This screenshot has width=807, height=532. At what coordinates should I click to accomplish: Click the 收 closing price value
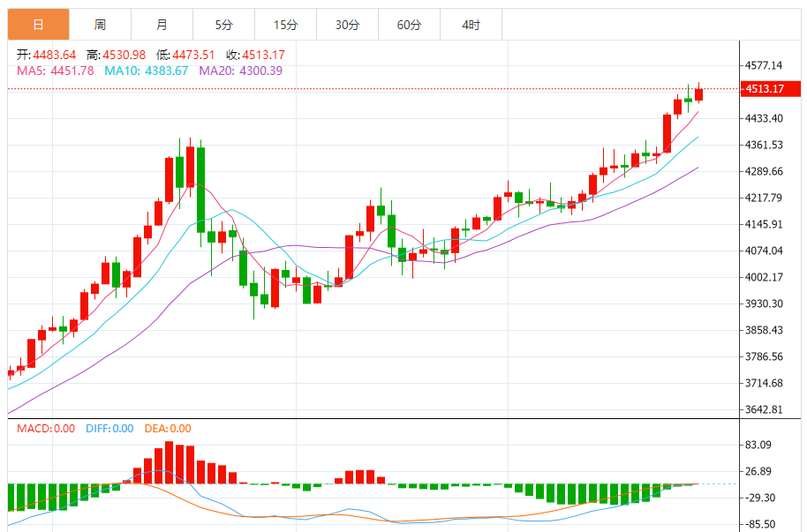[x=255, y=55]
